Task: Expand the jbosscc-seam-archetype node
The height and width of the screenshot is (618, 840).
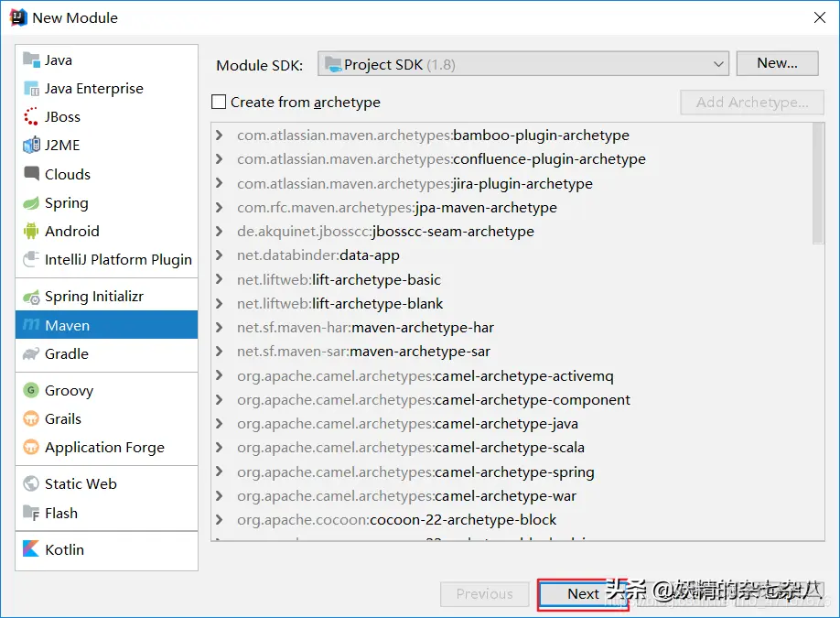Action: pos(219,232)
